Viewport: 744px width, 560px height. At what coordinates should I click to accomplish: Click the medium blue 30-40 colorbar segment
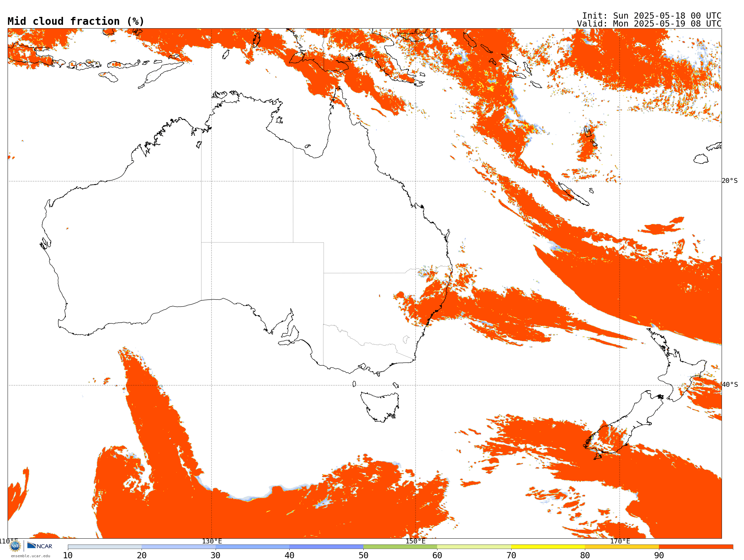[252, 547]
